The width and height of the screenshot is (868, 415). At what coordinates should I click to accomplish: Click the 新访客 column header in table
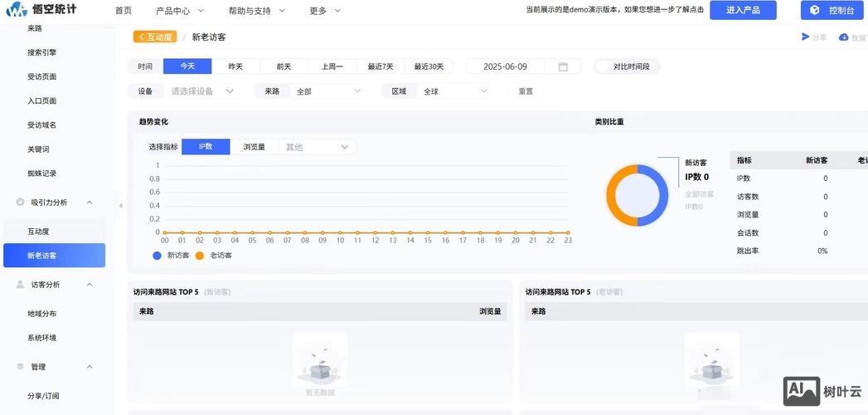[x=817, y=161]
